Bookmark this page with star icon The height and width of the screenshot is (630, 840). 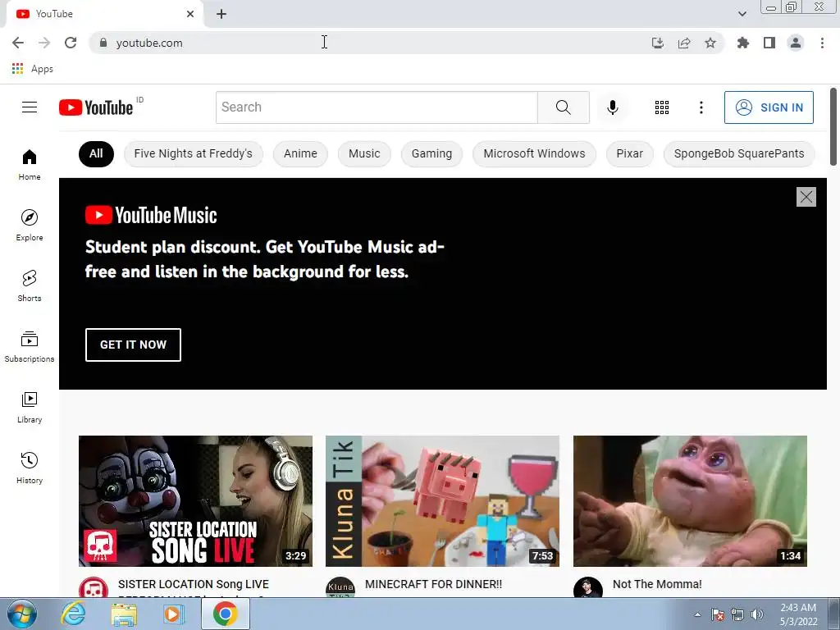point(710,43)
